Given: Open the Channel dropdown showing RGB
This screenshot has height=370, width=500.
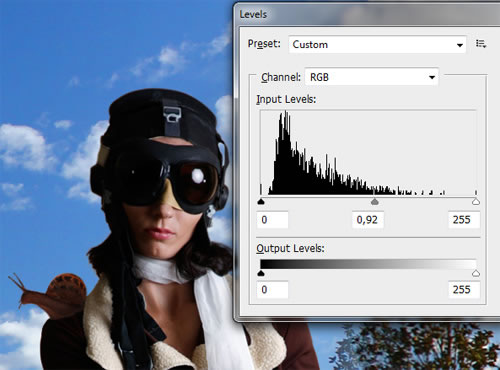Looking at the screenshot, I should click(372, 77).
